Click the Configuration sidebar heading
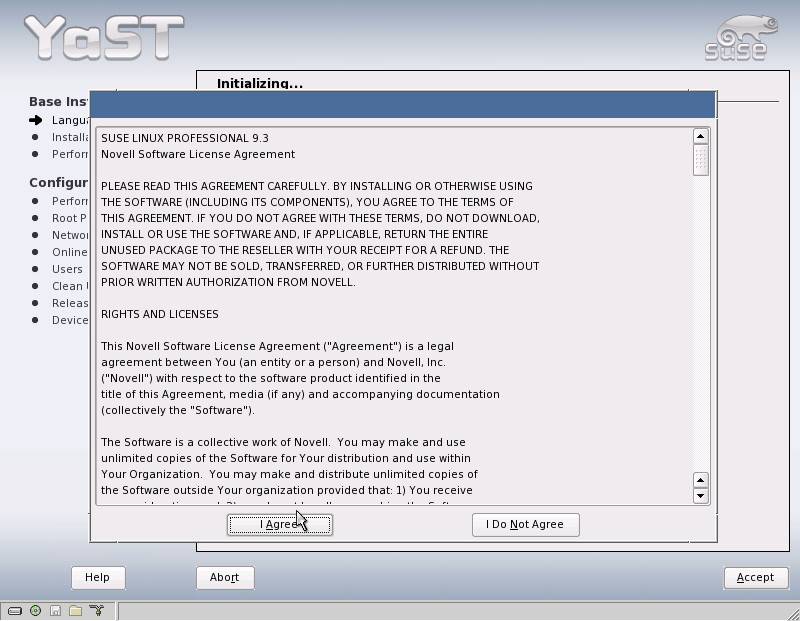This screenshot has height=621, width=800. [x=58, y=183]
